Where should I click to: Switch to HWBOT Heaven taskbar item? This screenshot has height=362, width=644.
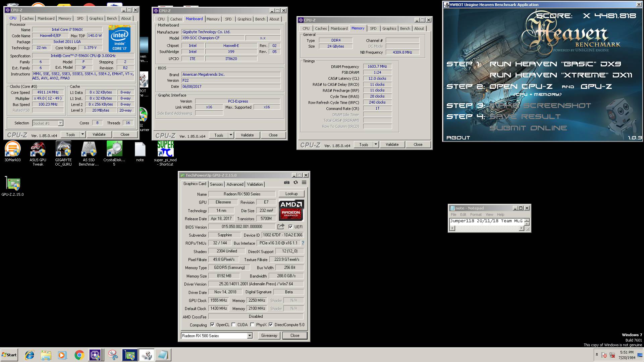pos(147,355)
